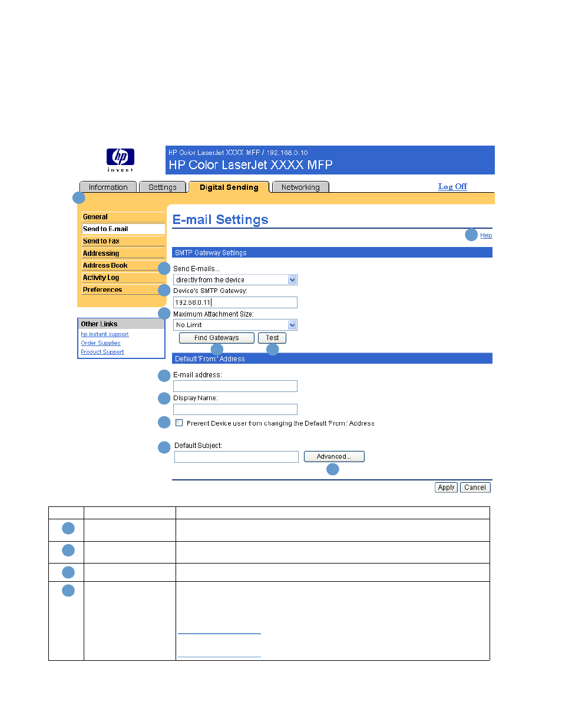
Task: Open the Advanced... options
Action: 334,456
